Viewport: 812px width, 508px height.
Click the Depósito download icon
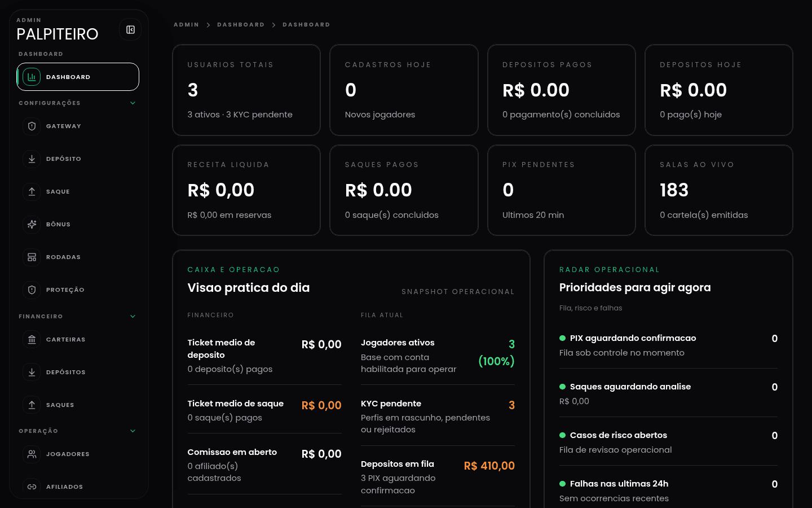(x=32, y=159)
